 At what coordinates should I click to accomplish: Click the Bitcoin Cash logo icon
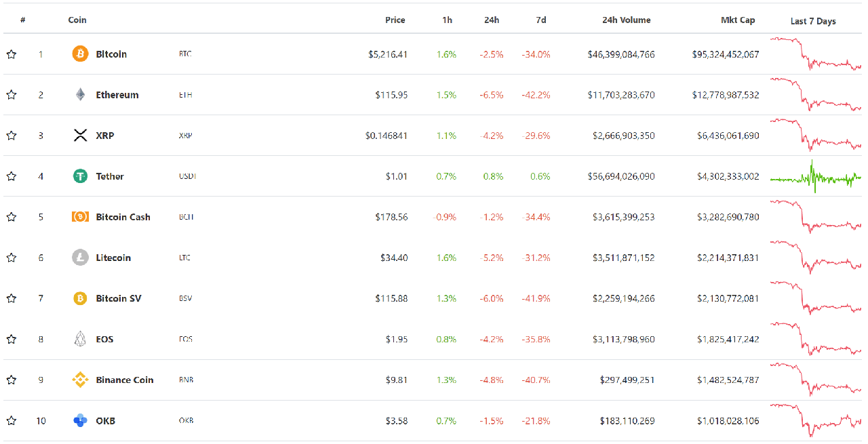(x=80, y=217)
